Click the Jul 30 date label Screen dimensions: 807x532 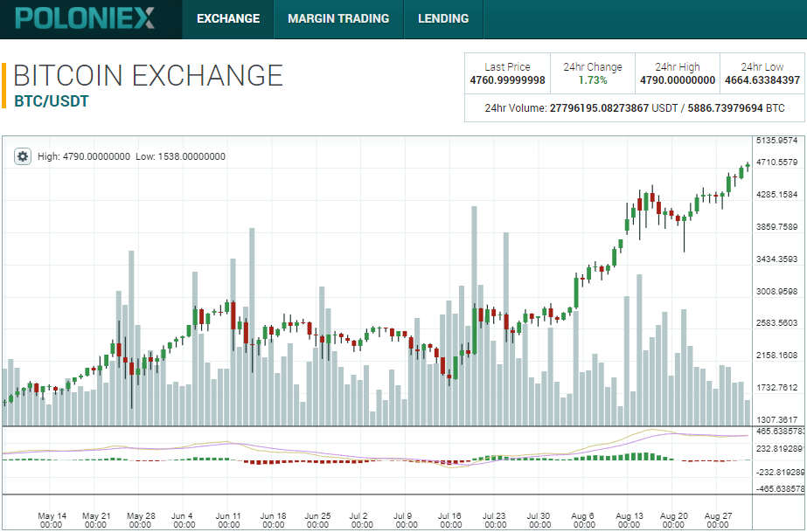539,520
